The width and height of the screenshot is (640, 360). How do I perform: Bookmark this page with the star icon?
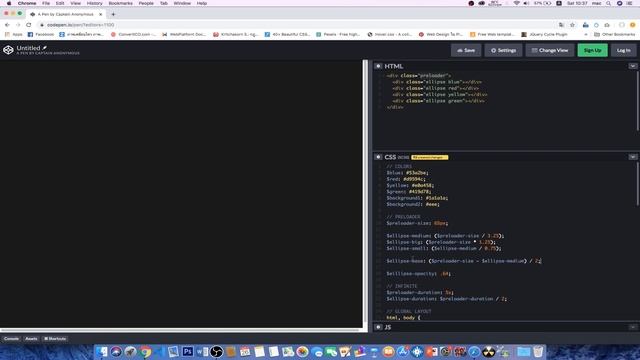572,25
